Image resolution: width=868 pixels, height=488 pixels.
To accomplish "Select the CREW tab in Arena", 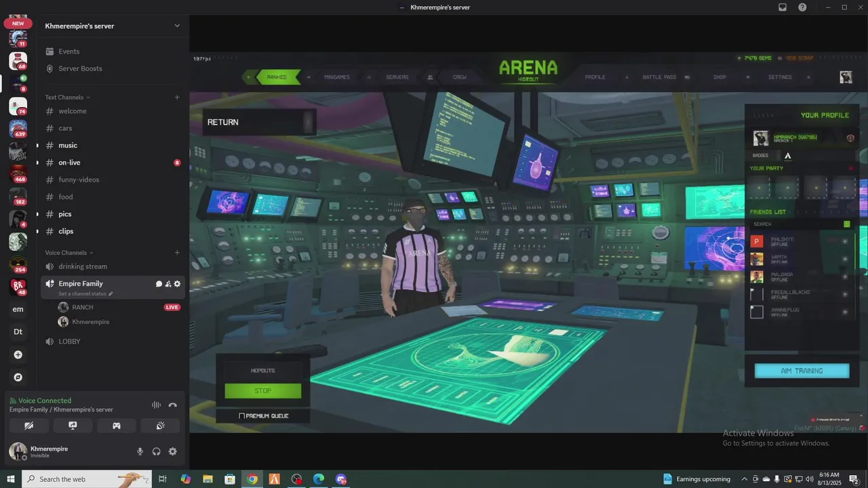I will [460, 77].
